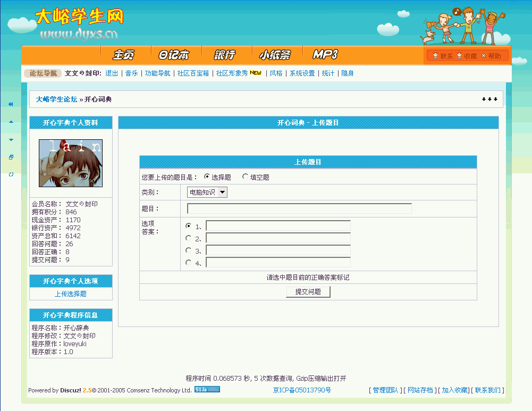Click the 加入收藏 footer link
532x411 pixels.
click(454, 390)
